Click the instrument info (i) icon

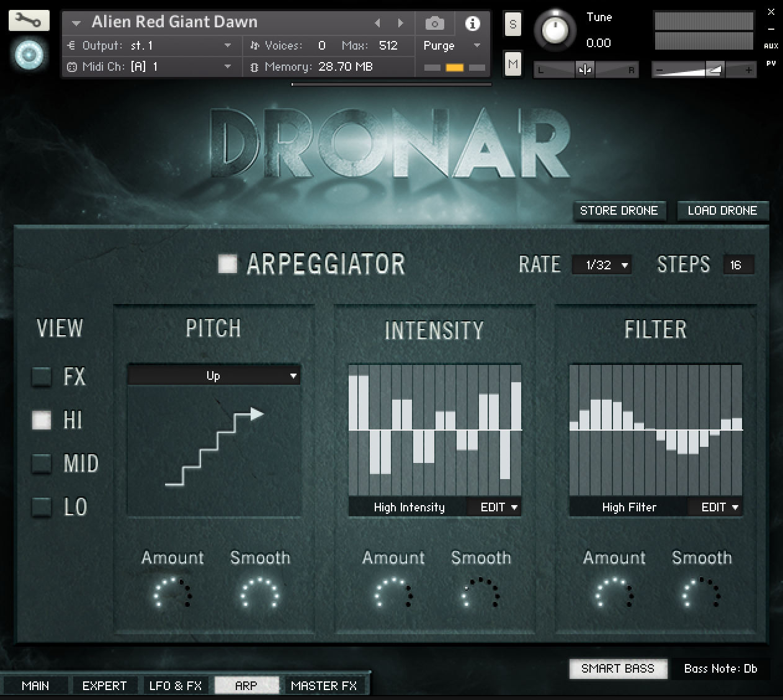point(474,22)
